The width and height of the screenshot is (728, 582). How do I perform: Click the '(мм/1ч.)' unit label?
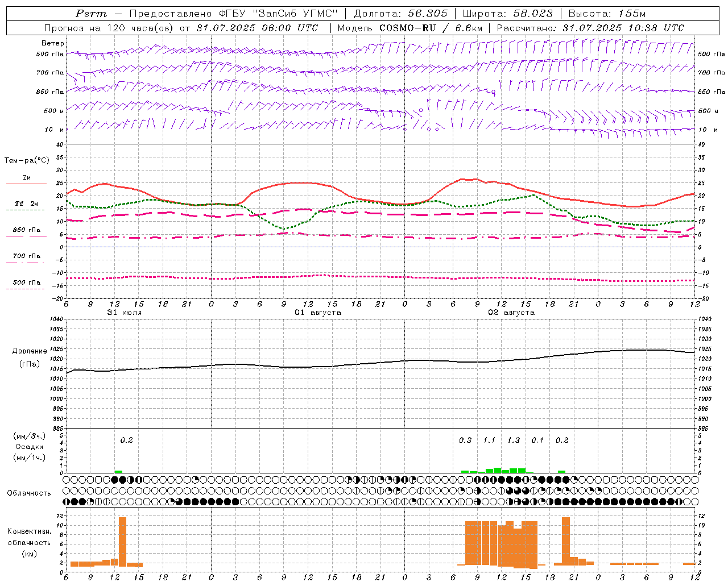tap(29, 458)
